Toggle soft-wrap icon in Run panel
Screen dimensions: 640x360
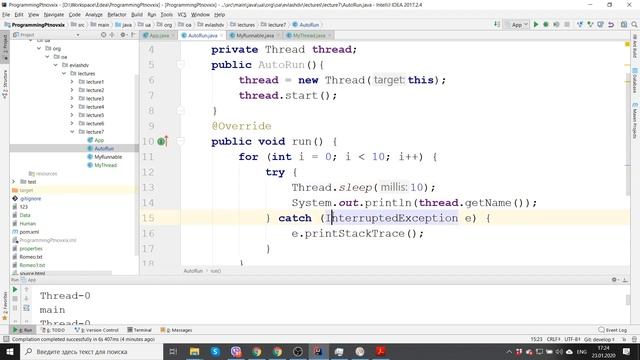click(26, 308)
